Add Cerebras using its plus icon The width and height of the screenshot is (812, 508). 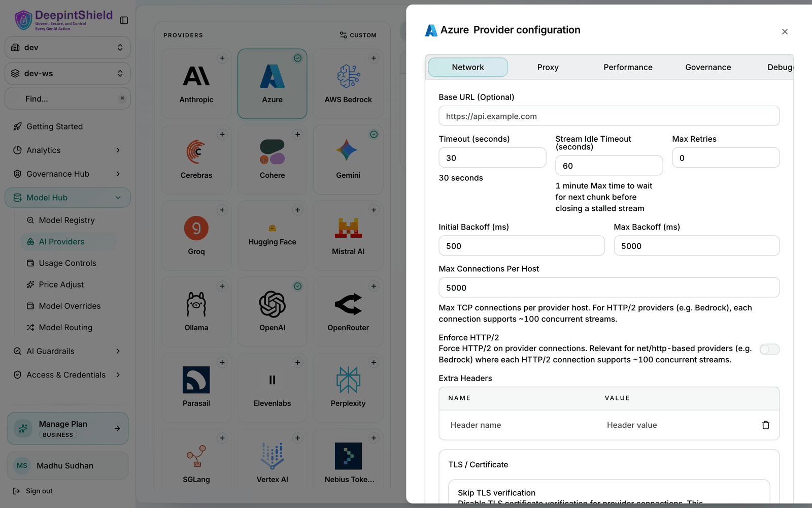pyautogui.click(x=222, y=135)
